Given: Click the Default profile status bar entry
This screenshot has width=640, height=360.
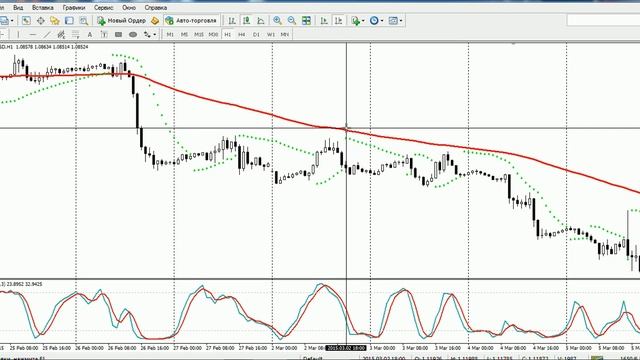Looking at the screenshot, I should click(313, 358).
